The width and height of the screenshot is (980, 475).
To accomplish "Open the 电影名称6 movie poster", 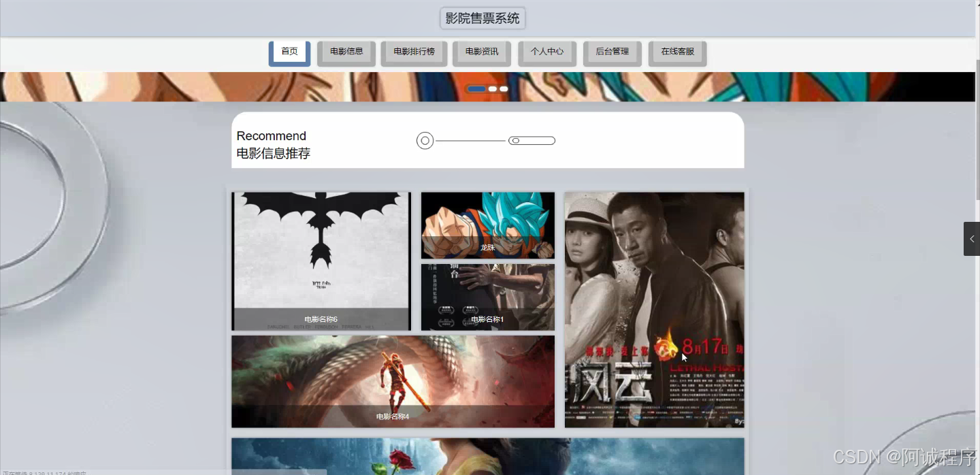I will 321,261.
